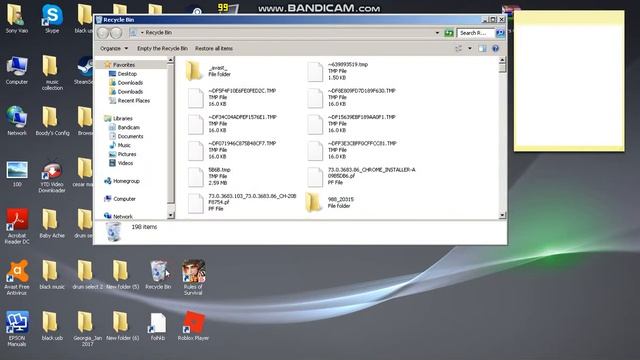
Task: Click the Change your view icon
Action: pos(459,49)
